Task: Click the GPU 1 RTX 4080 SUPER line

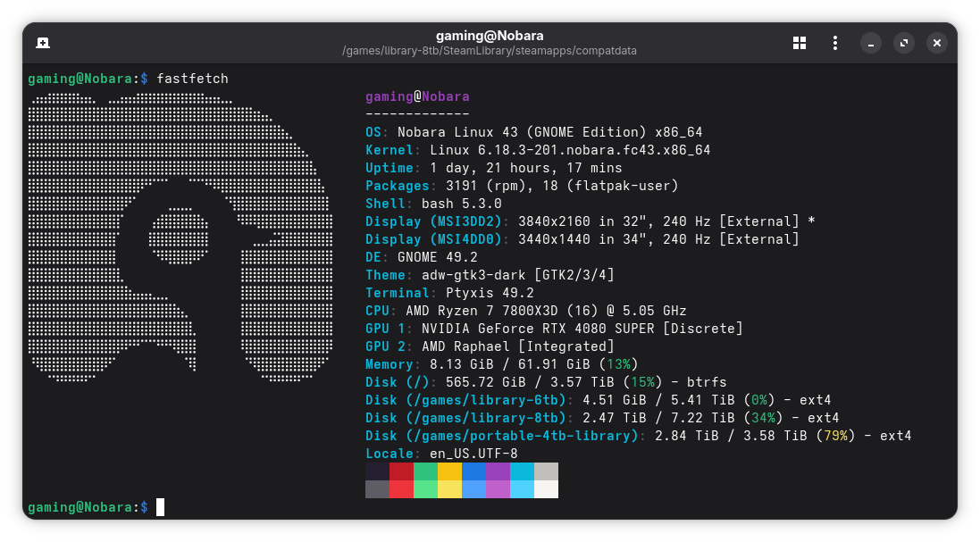Action: tap(555, 329)
